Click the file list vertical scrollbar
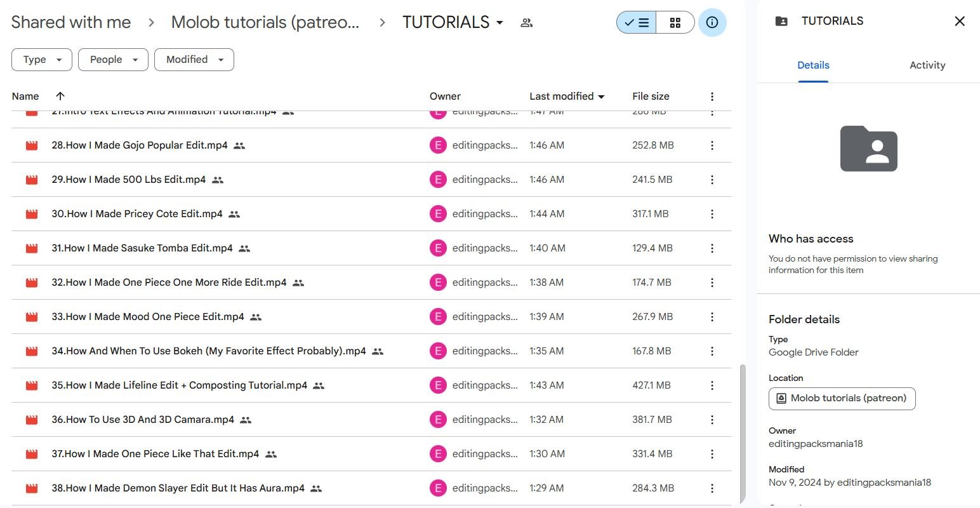The image size is (980, 508). tap(742, 434)
